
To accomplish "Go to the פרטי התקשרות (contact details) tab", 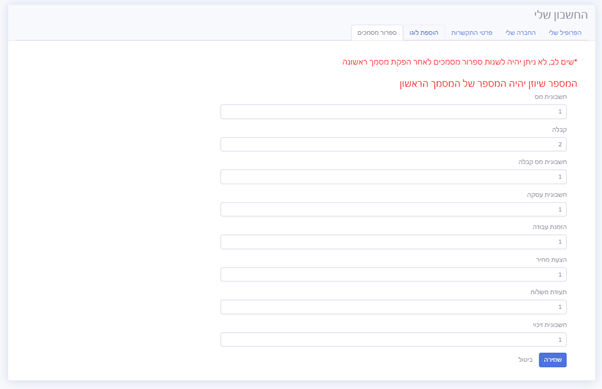I will (471, 33).
